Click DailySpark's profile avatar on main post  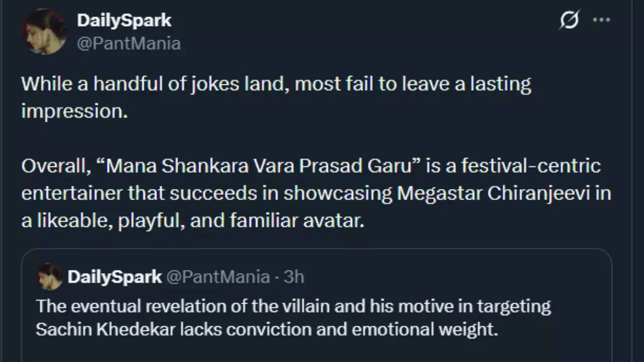pos(44,31)
